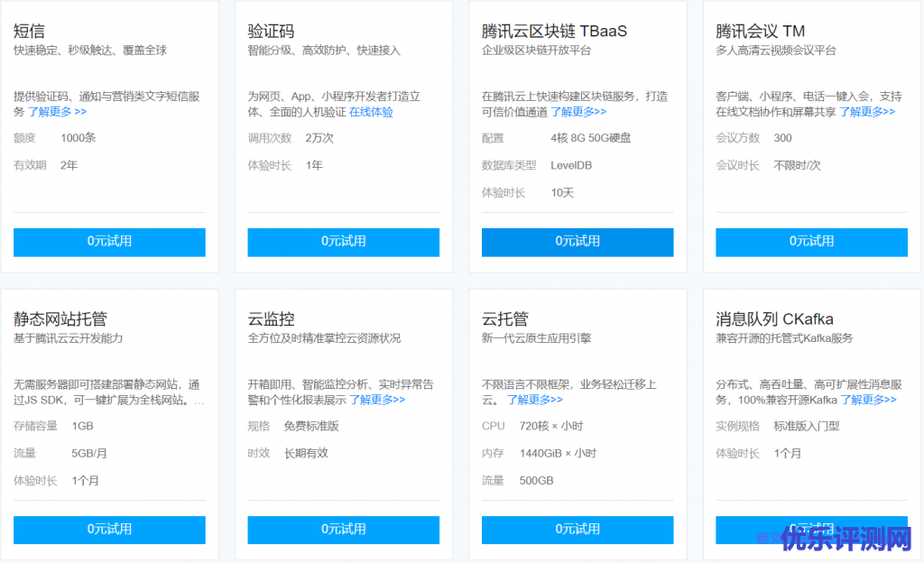This screenshot has width=924, height=563.
Task: Select the LevelDB database type value
Action: [571, 165]
